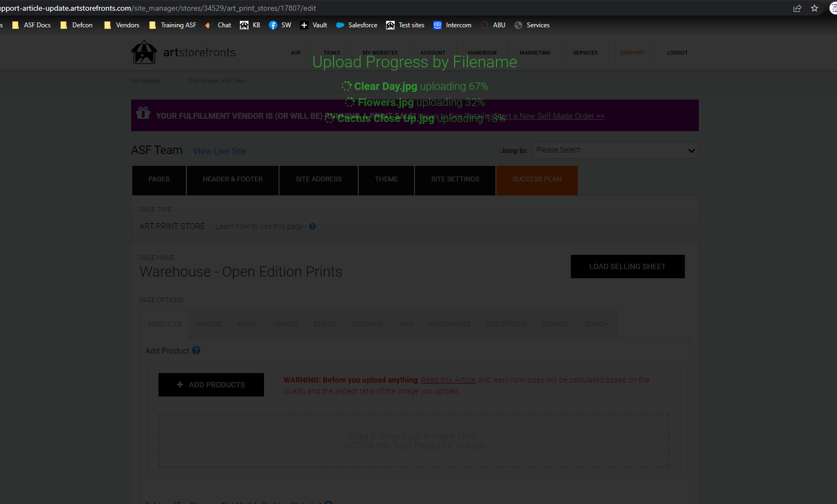
Task: Click help icon next to Learn how to use this page
Action: (312, 226)
